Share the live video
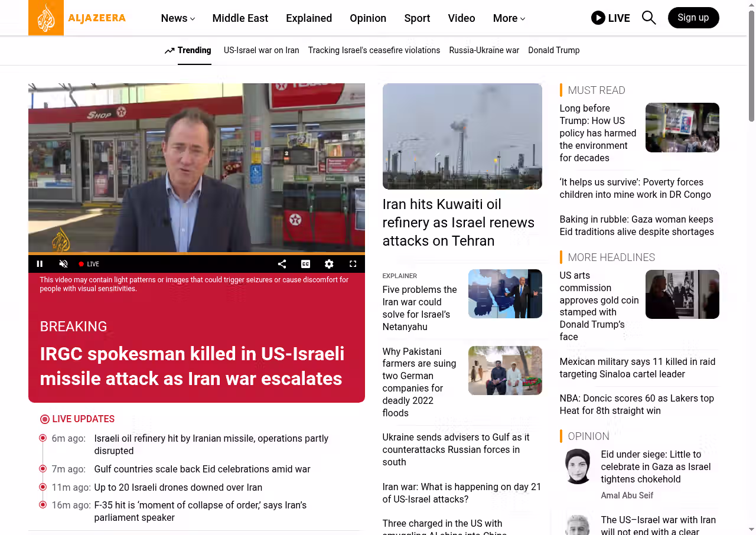This screenshot has height=535, width=756. click(282, 264)
